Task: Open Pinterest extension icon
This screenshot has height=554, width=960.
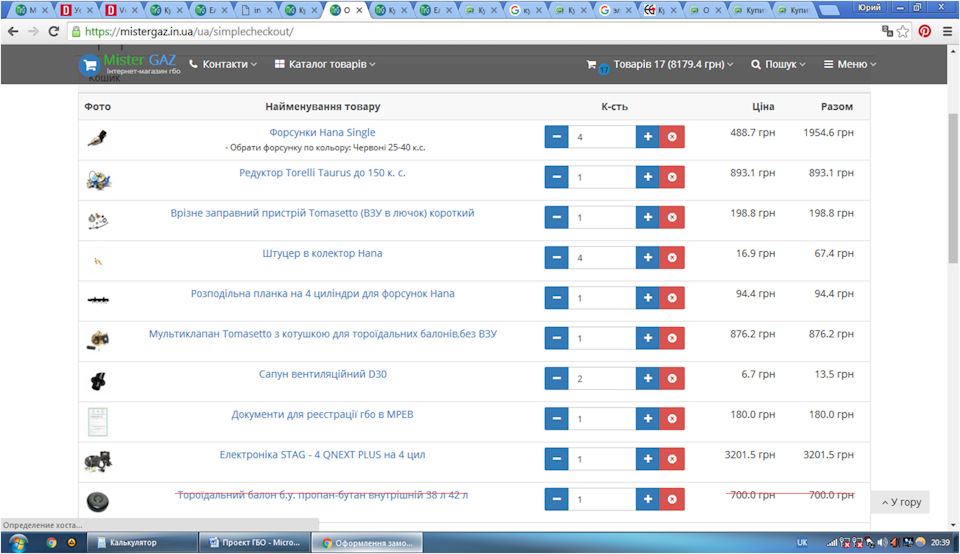Action: (x=924, y=31)
